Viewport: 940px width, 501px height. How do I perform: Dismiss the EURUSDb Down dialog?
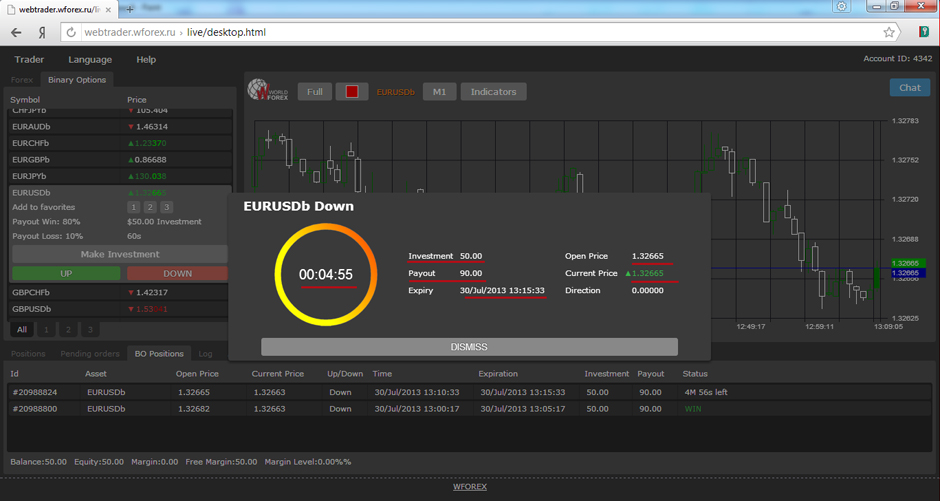[x=469, y=347]
